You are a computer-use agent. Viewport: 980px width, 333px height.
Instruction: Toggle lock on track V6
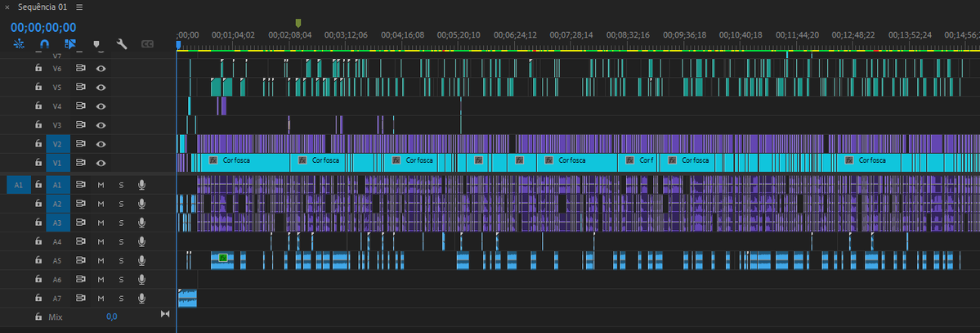38,68
